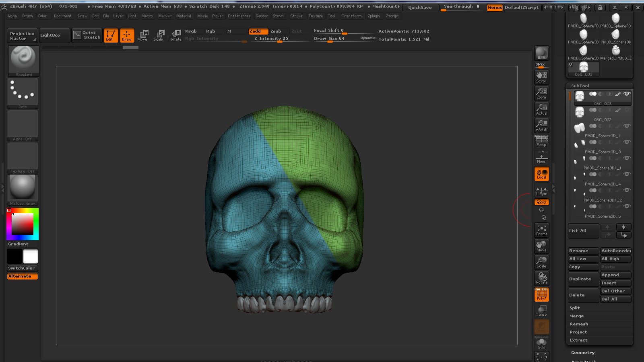Click the Zoom canvas icon
This screenshot has height=362, width=644.
point(542,93)
